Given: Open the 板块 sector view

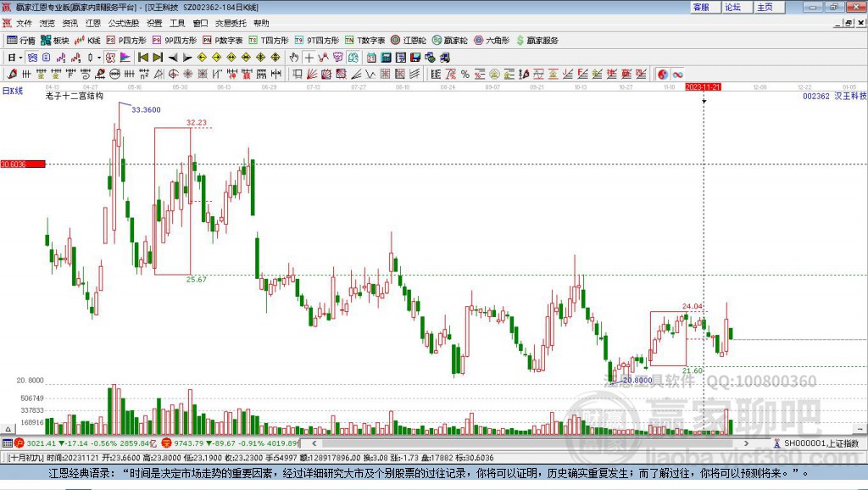Looking at the screenshot, I should click(x=55, y=41).
